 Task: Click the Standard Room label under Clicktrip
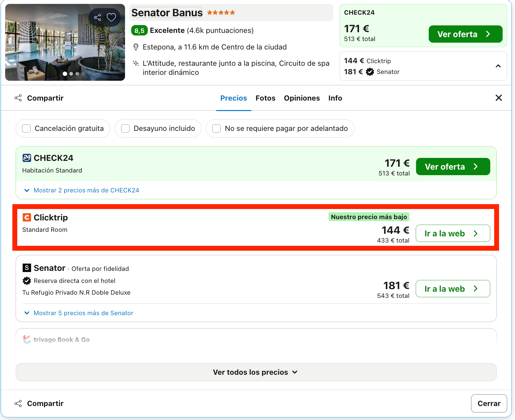pos(45,230)
